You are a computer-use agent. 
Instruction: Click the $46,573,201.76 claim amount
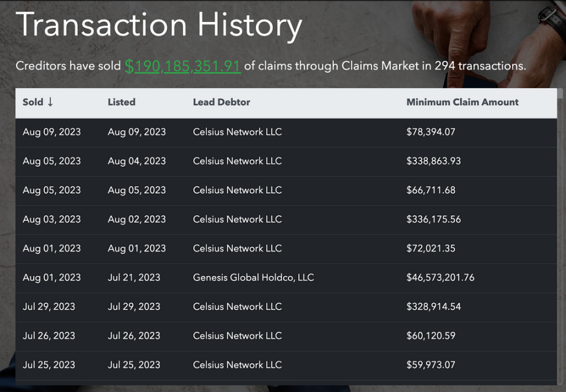pyautogui.click(x=440, y=278)
